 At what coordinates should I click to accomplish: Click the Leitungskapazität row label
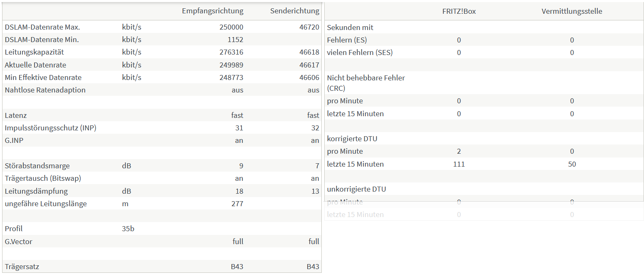[x=35, y=52]
